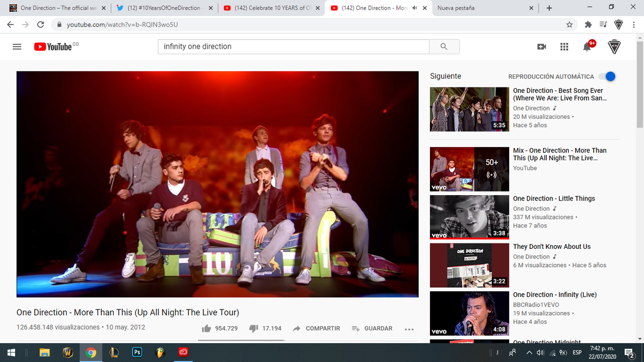Open FL Studio fruit icon in taskbar
The width and height of the screenshot is (644, 362).
[x=160, y=352]
